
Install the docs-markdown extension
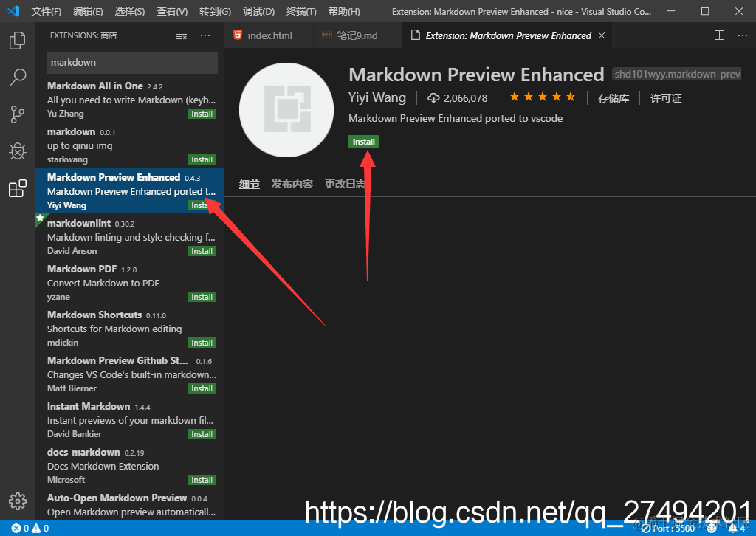202,480
